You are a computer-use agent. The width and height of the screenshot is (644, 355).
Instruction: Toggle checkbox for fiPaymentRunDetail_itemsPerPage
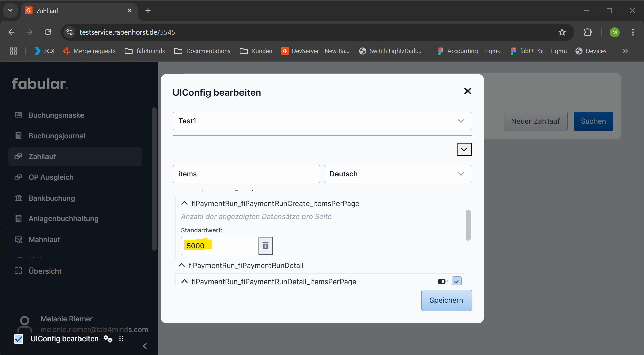point(456,281)
